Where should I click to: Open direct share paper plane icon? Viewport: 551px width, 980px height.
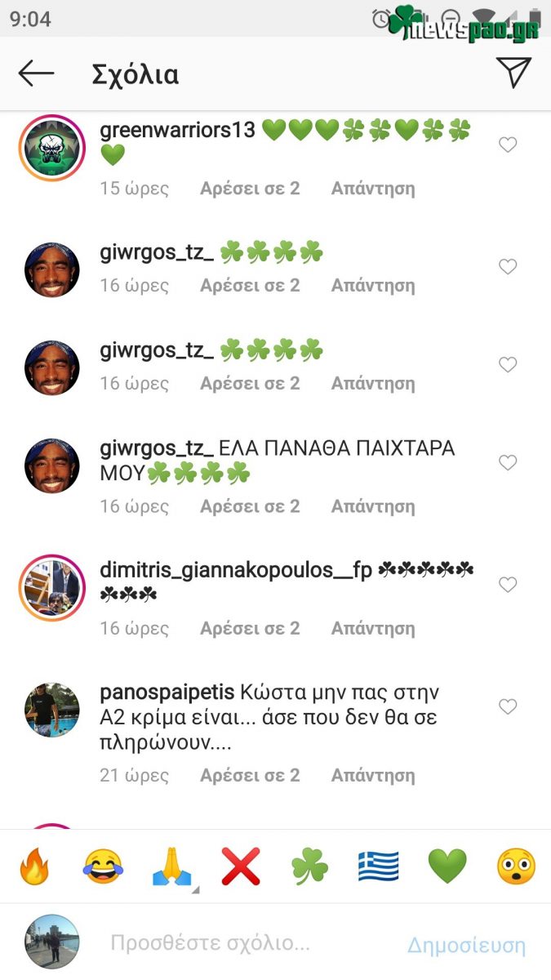[513, 73]
